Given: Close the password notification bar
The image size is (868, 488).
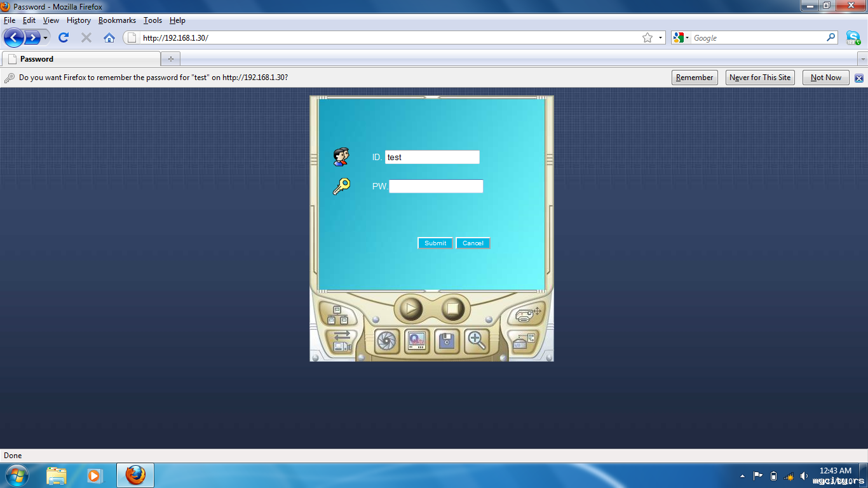Looking at the screenshot, I should (x=859, y=78).
